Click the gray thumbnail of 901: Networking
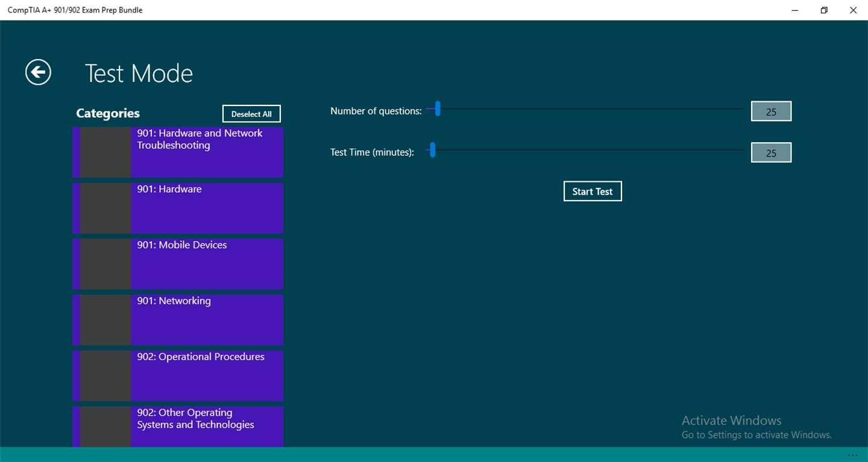This screenshot has height=462, width=868. 105,320
